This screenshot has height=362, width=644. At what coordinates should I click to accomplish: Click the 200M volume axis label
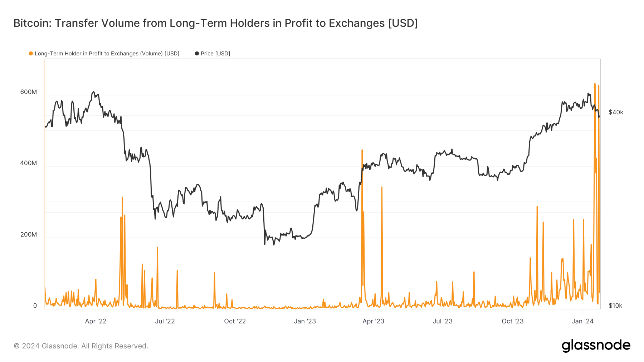pos(29,234)
